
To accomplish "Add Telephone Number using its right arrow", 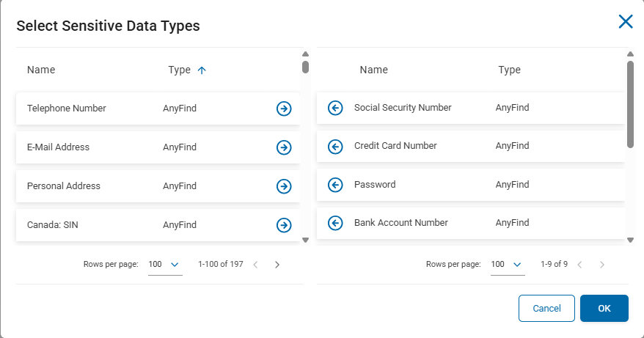I will point(284,109).
